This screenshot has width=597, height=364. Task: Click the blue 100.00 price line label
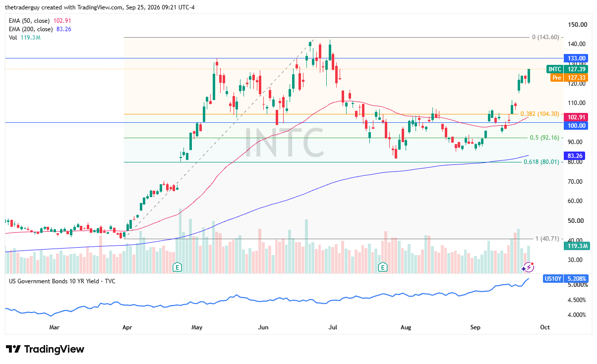(x=577, y=126)
